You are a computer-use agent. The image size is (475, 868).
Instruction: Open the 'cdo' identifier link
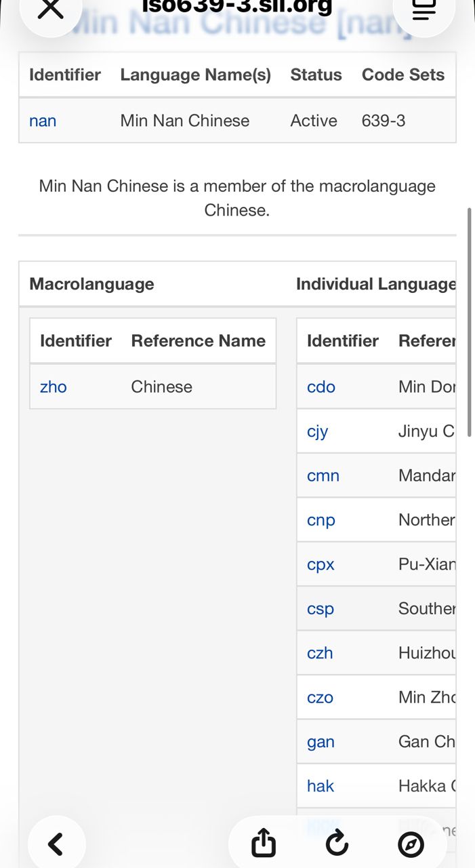321,387
